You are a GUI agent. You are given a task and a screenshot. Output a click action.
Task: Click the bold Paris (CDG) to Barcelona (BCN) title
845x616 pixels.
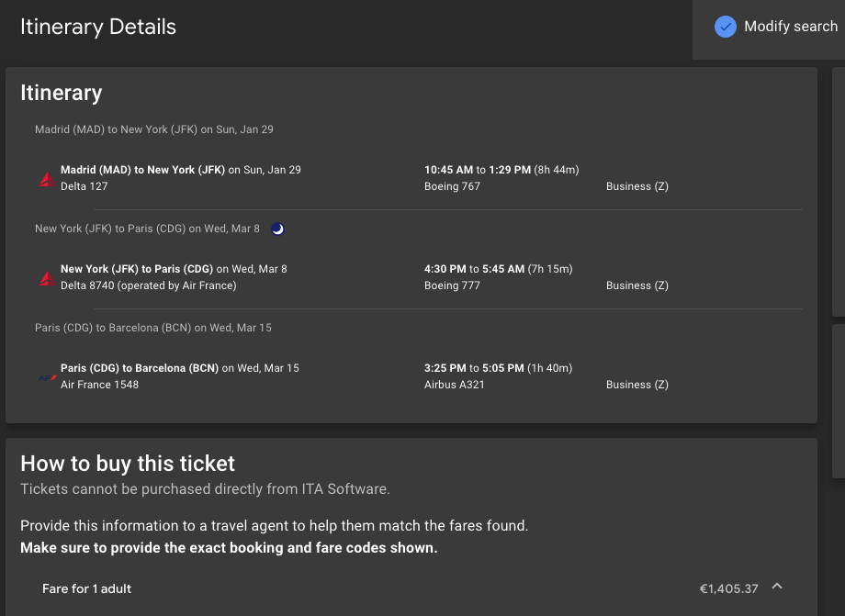(x=140, y=368)
